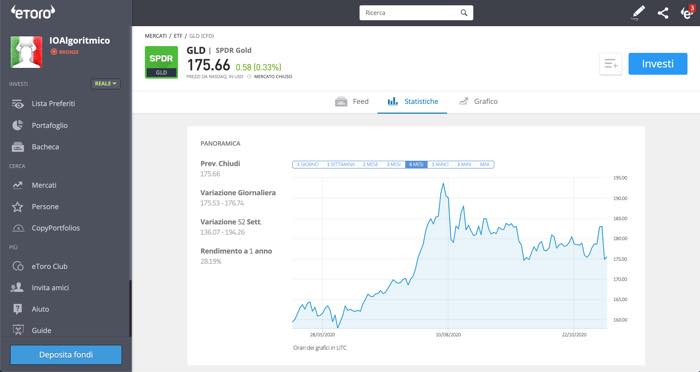Open the IOAlgoritmico profile avatar
The image size is (700, 372).
[x=26, y=52]
